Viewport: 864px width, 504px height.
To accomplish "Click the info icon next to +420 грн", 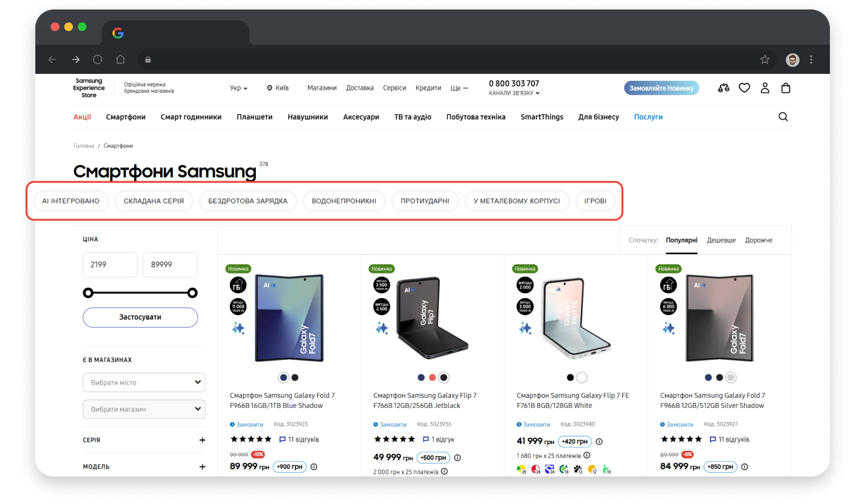I will (x=599, y=441).
